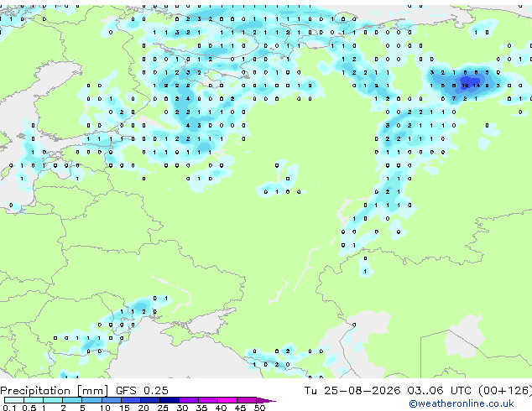This screenshot has width=532, height=411.
Task: Select the 25–30 mm dark navy legend swatch
Action: tap(169, 400)
